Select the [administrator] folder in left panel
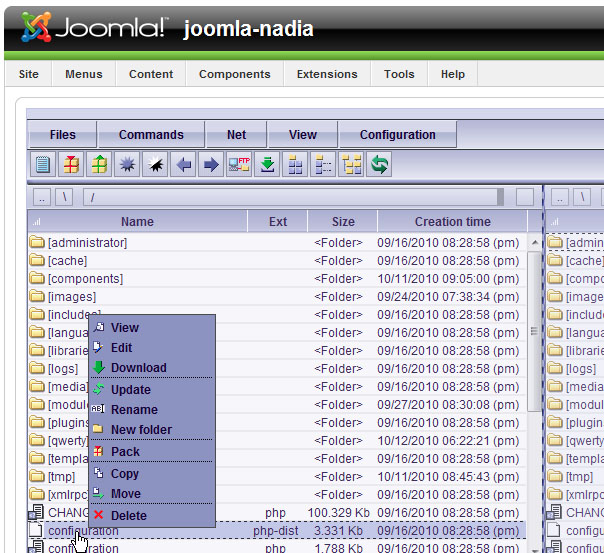This screenshot has height=553, width=604. tap(87, 243)
